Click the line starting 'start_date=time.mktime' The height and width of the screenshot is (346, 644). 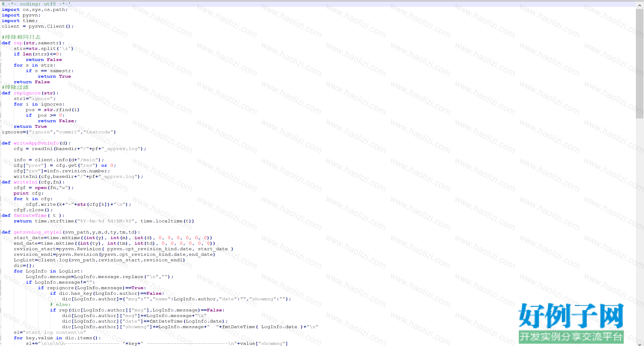click(x=113, y=238)
